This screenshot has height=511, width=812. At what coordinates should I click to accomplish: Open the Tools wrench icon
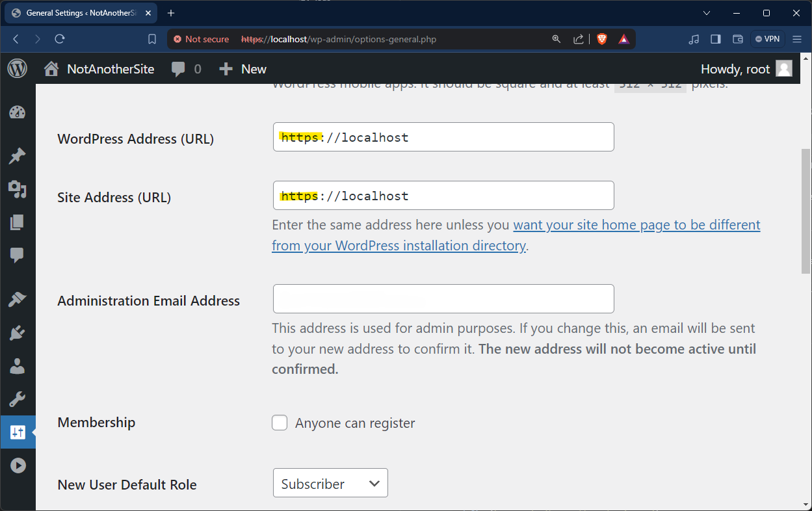(18, 399)
